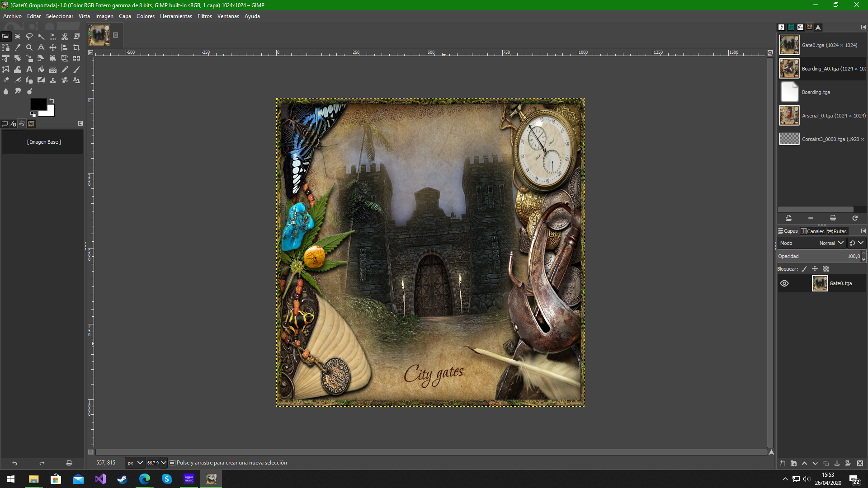Create a new layer
The height and width of the screenshot is (488, 868).
pos(783,464)
